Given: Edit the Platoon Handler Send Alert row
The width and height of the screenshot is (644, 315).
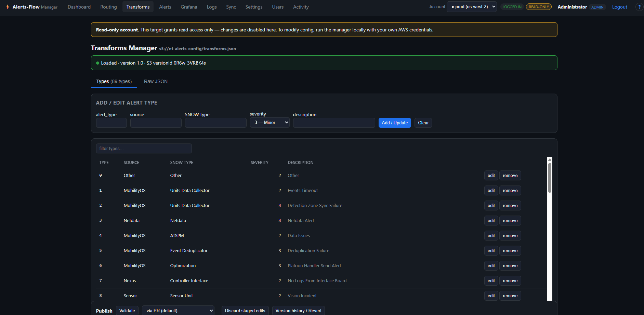Looking at the screenshot, I should [x=491, y=265].
